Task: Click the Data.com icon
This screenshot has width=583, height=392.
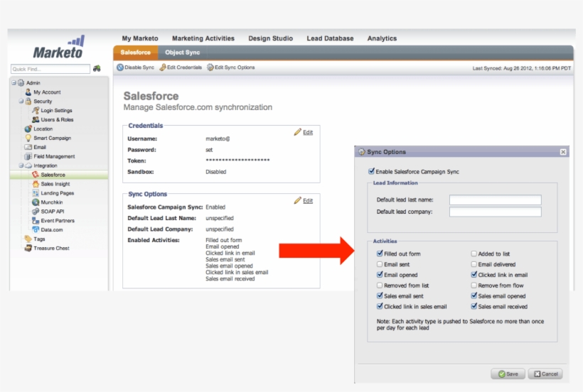Action: 36,230
